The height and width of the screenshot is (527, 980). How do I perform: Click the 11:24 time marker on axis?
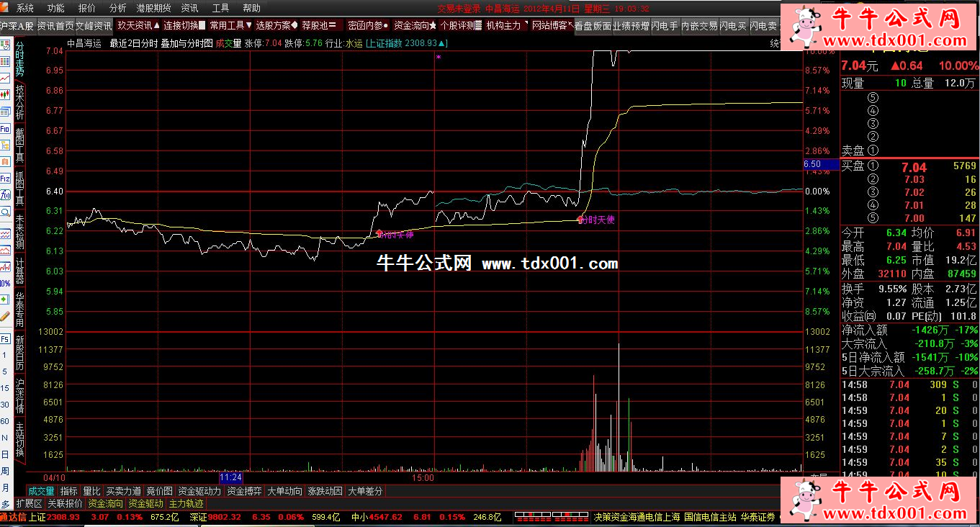pyautogui.click(x=230, y=477)
